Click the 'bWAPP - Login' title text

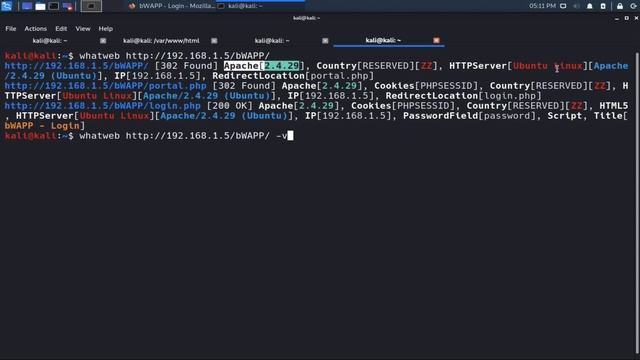pyautogui.click(x=42, y=126)
